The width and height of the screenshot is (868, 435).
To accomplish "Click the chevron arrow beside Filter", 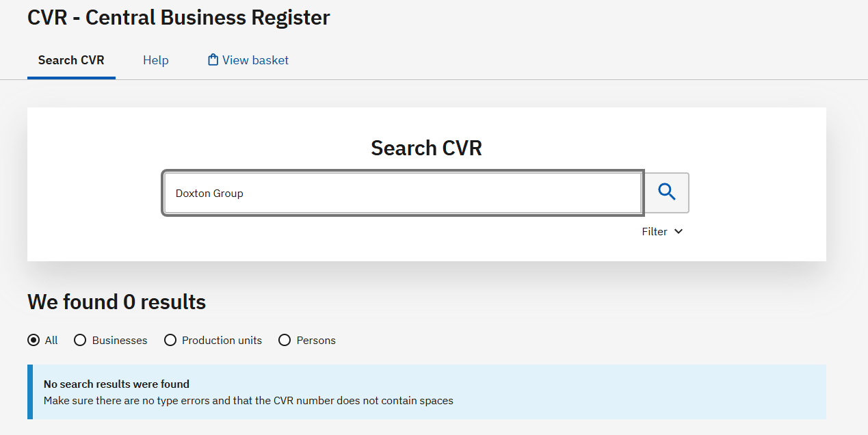I will 679,231.
